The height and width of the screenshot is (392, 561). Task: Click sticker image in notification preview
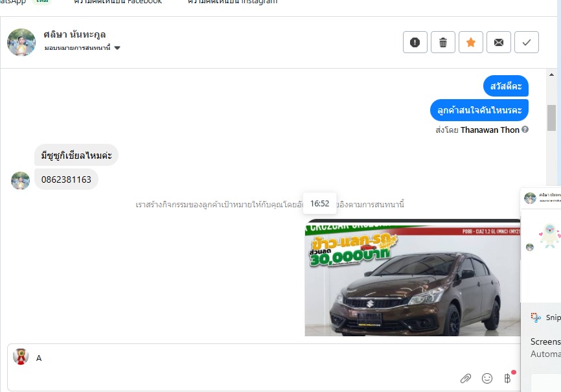click(549, 235)
